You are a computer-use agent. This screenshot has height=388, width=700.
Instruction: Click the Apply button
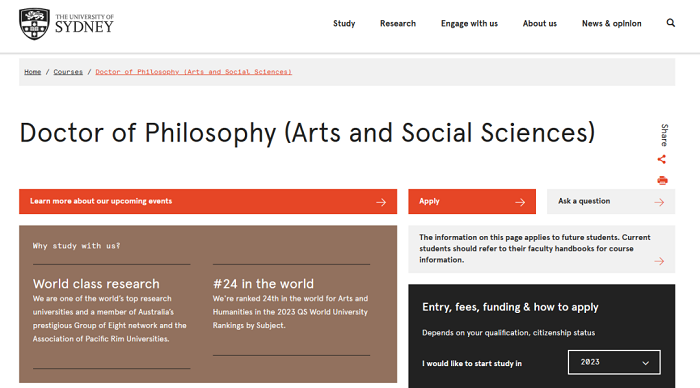(x=472, y=201)
